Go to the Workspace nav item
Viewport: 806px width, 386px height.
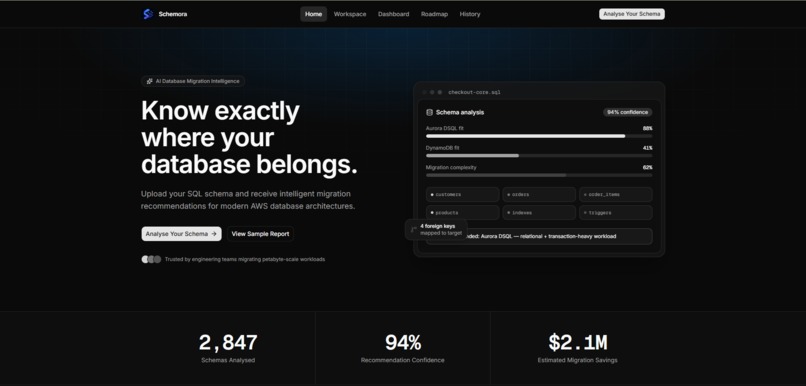pyautogui.click(x=350, y=14)
